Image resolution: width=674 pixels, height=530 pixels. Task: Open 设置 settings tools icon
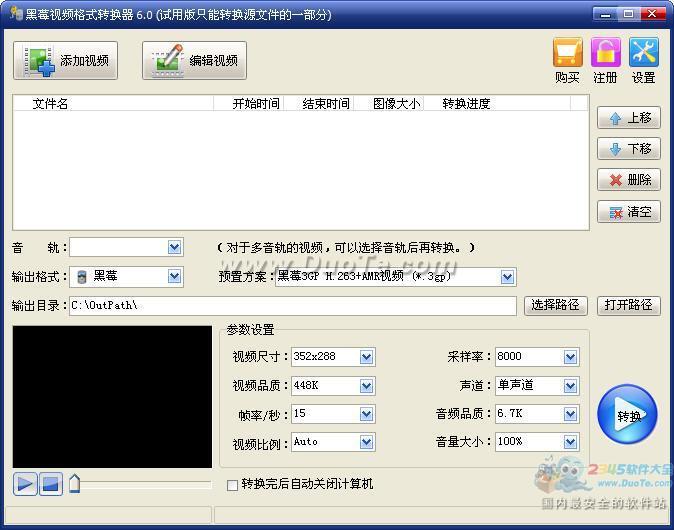point(643,52)
